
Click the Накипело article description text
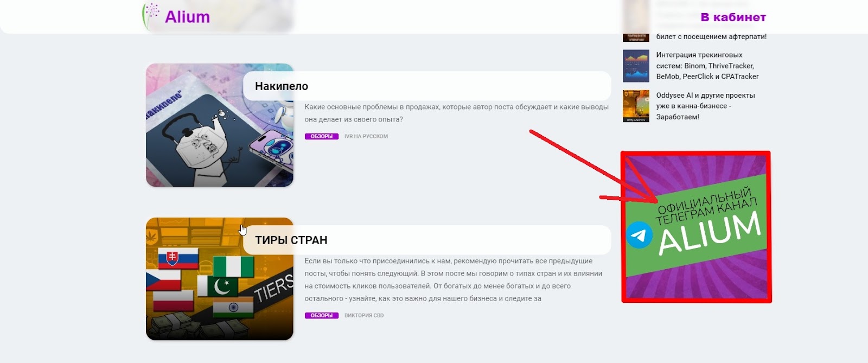point(456,113)
